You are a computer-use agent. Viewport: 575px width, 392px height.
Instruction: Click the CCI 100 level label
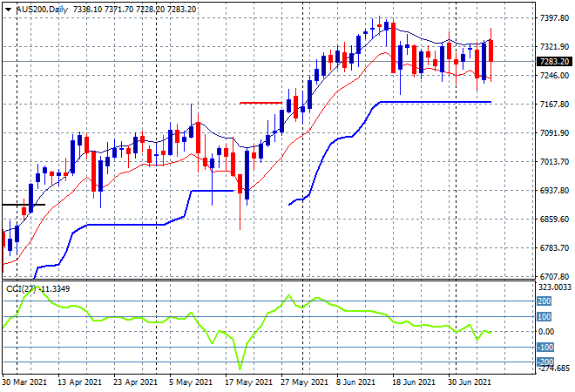click(x=544, y=317)
